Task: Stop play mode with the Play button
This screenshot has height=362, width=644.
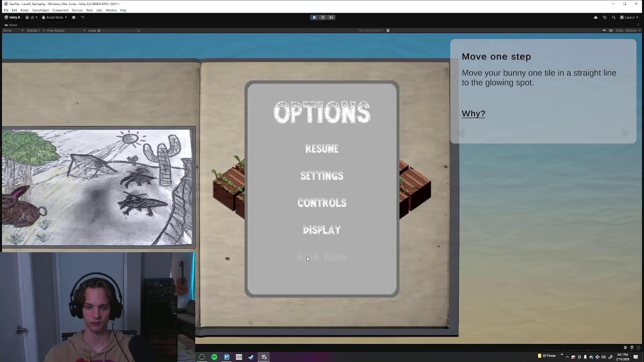Action: 314,17
